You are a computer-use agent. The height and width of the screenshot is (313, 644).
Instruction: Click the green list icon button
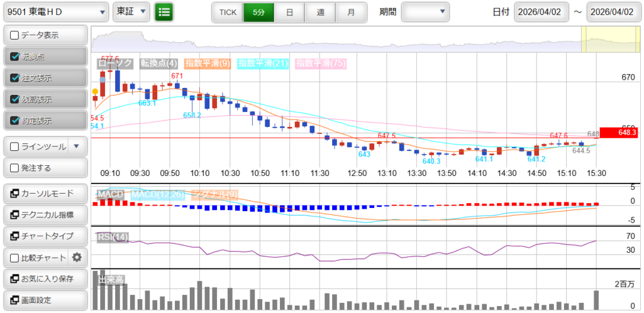coord(164,12)
